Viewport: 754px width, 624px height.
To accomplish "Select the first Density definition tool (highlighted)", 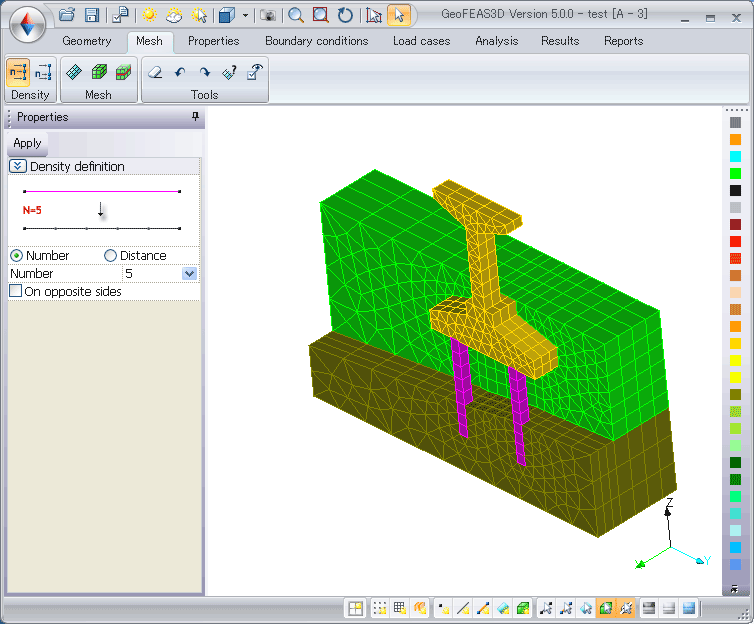I will [x=18, y=73].
